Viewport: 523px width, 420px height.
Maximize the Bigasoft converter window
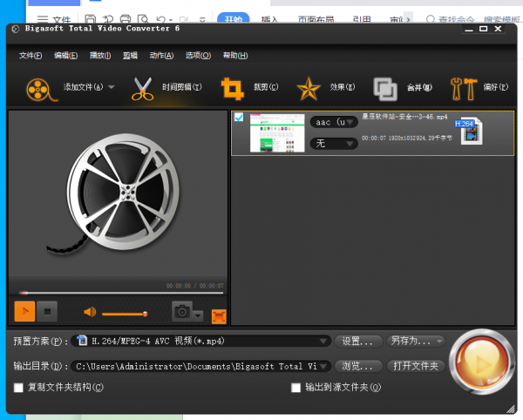tap(483, 29)
